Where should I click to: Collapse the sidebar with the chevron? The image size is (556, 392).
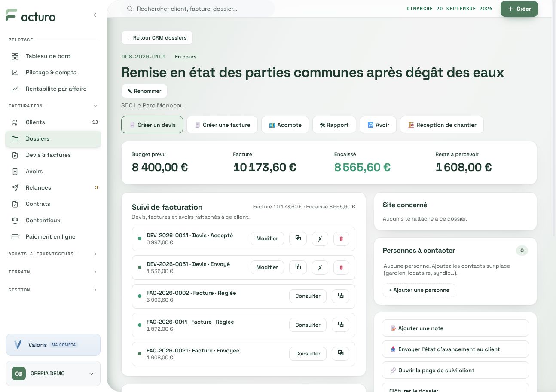tap(95, 15)
